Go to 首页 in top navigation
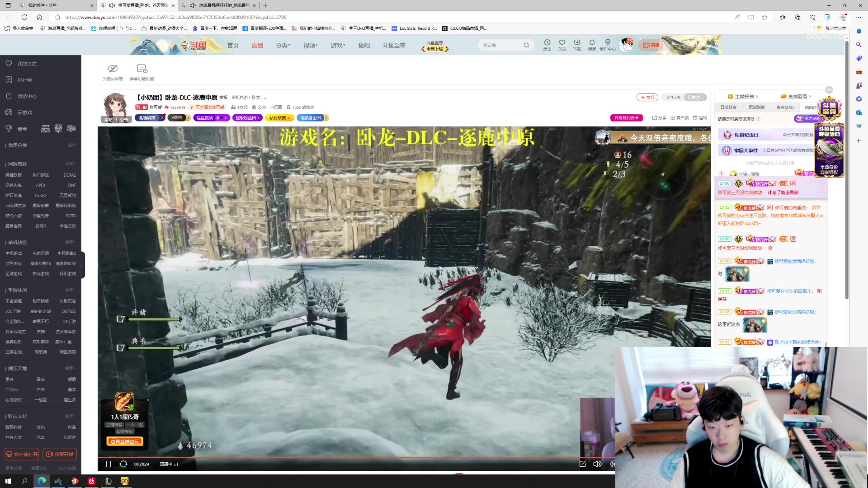Screen dimensions: 868x488 (x=233, y=45)
